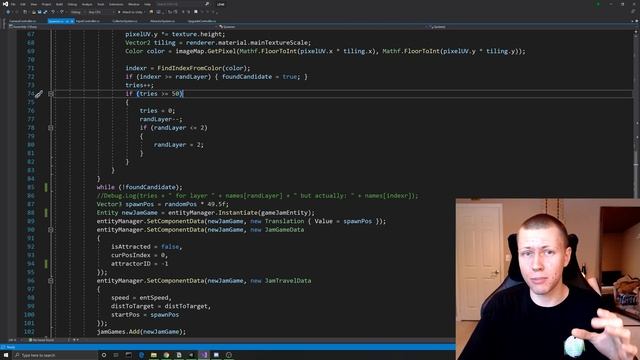Open Task View from the taskbar
This screenshot has width=640, height=360.
point(116,356)
